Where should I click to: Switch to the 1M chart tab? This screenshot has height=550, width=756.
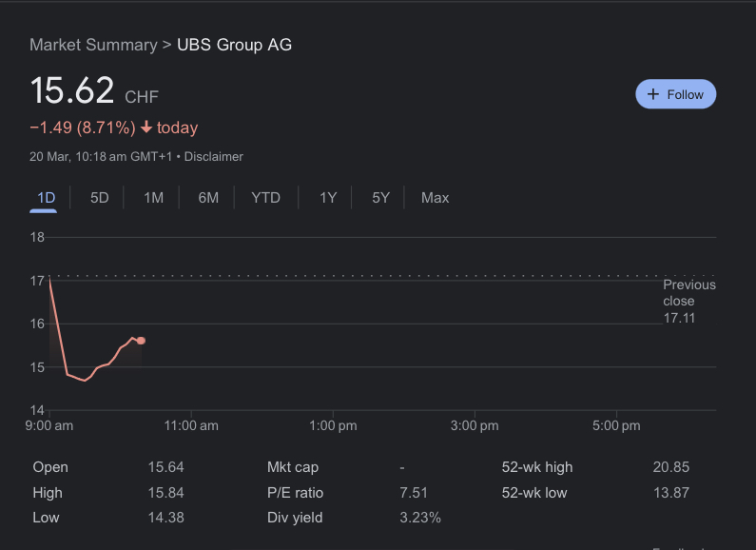[x=153, y=198]
